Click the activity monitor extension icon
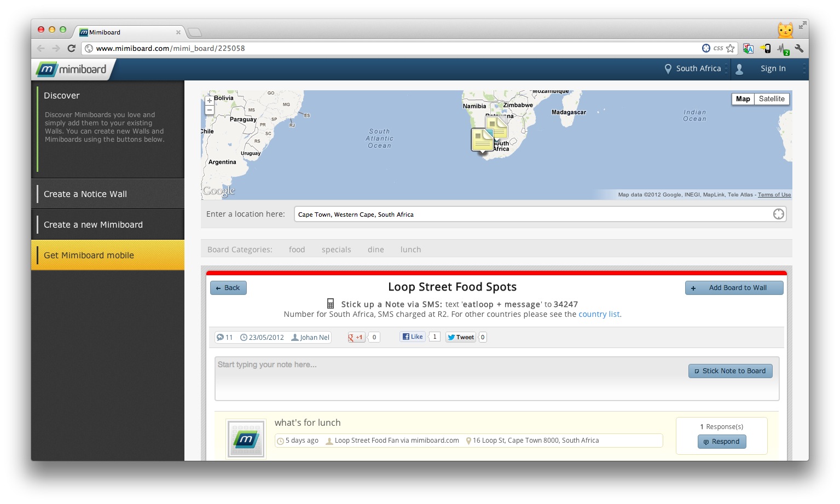840x504 pixels. click(x=783, y=49)
